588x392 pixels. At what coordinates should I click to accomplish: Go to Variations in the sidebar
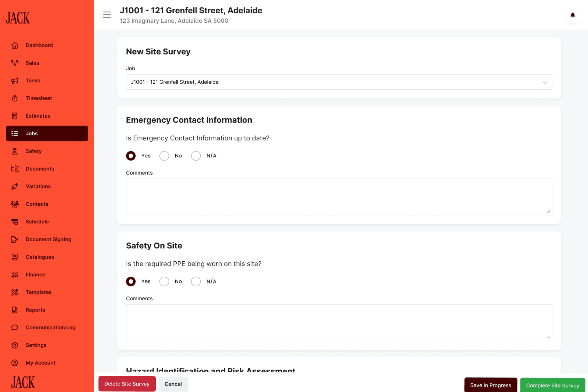38,186
